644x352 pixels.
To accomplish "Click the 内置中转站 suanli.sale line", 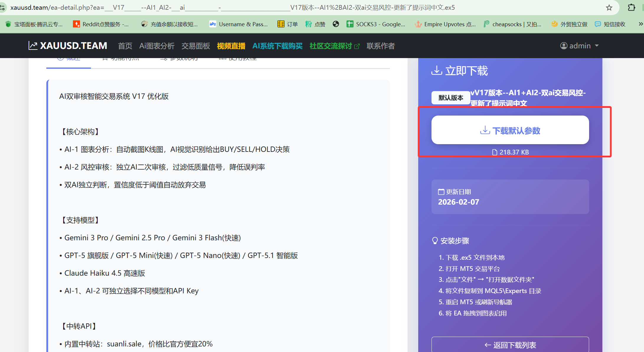I will pos(136,344).
